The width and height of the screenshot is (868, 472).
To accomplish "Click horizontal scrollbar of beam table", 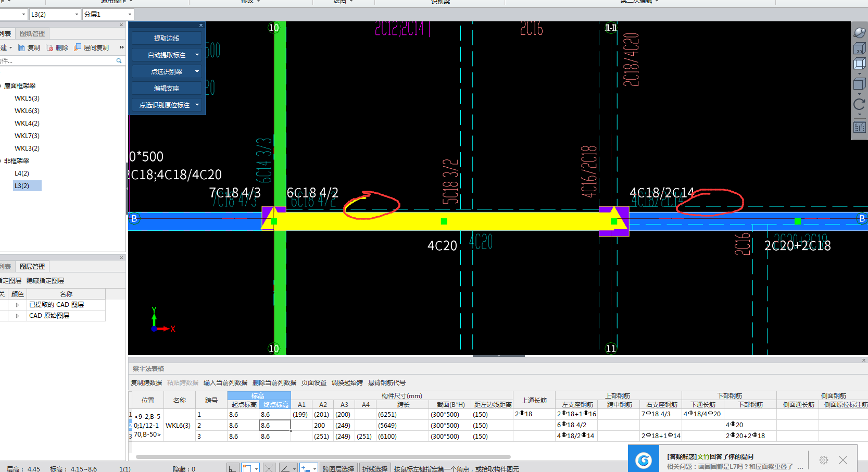I will coord(323,457).
